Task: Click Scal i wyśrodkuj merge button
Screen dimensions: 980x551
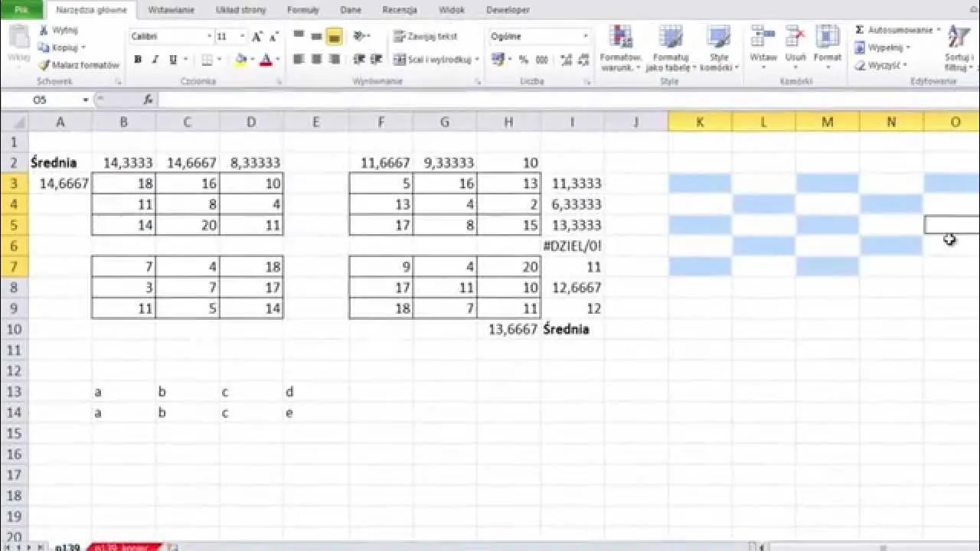Action: pyautogui.click(x=433, y=60)
